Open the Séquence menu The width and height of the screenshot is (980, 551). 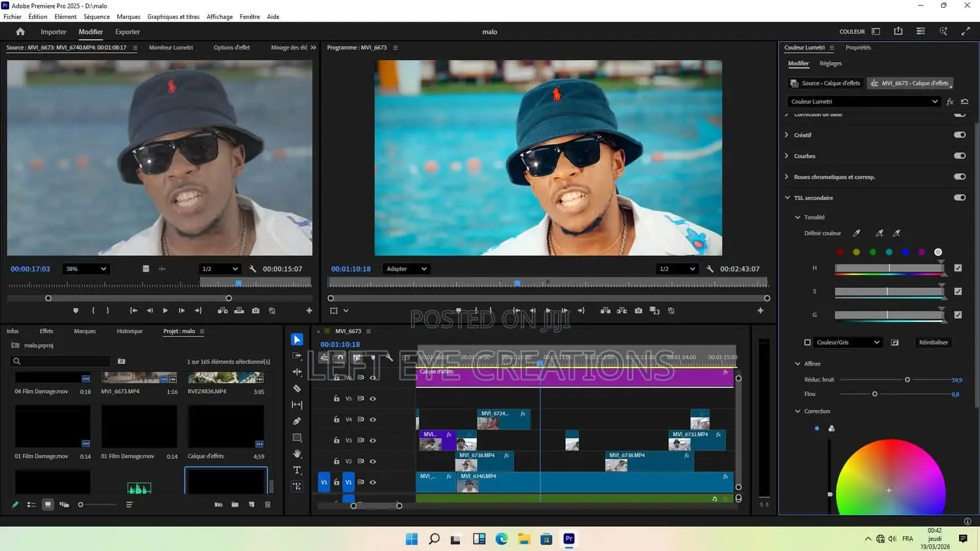click(x=97, y=17)
